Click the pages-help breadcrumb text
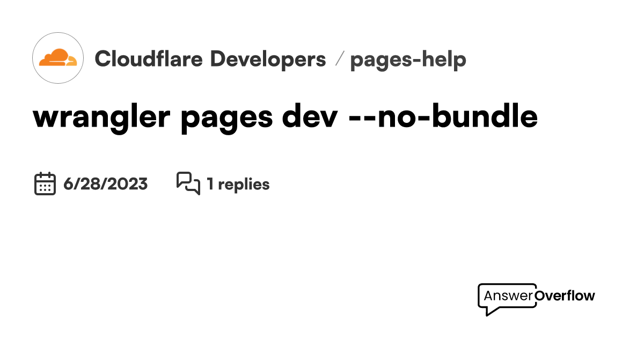Viewport: 644px width, 338px height. (409, 60)
